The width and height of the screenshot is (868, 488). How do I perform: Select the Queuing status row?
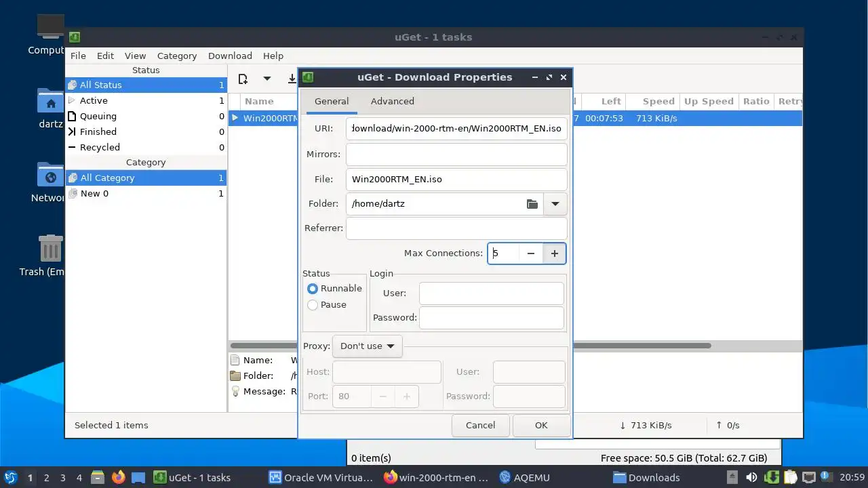point(146,117)
